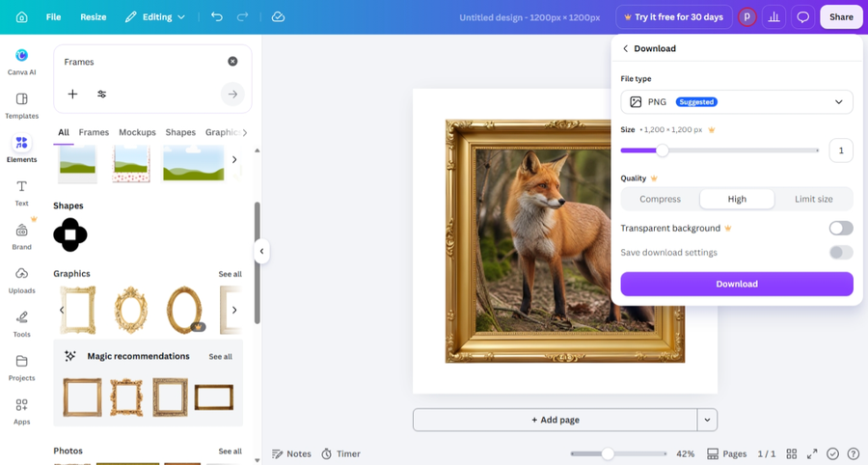Click the purple Download button

click(x=737, y=284)
